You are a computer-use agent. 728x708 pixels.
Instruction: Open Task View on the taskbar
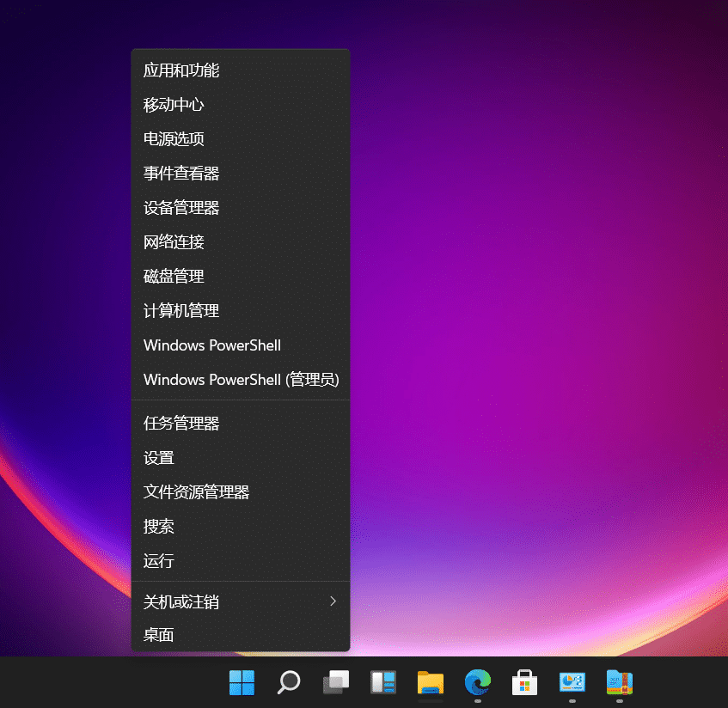(x=336, y=682)
